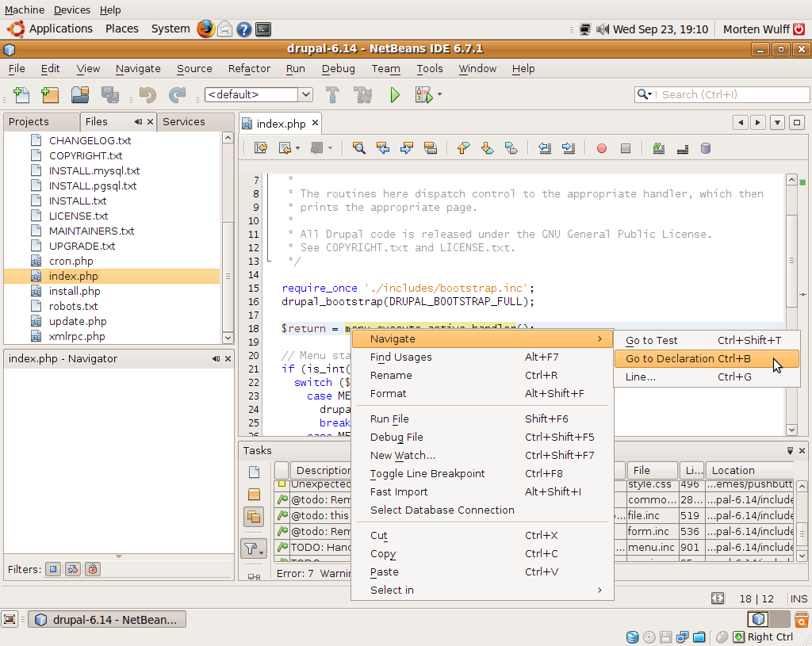Click Shift Line Left icon
This screenshot has height=646, width=812.
(544, 148)
